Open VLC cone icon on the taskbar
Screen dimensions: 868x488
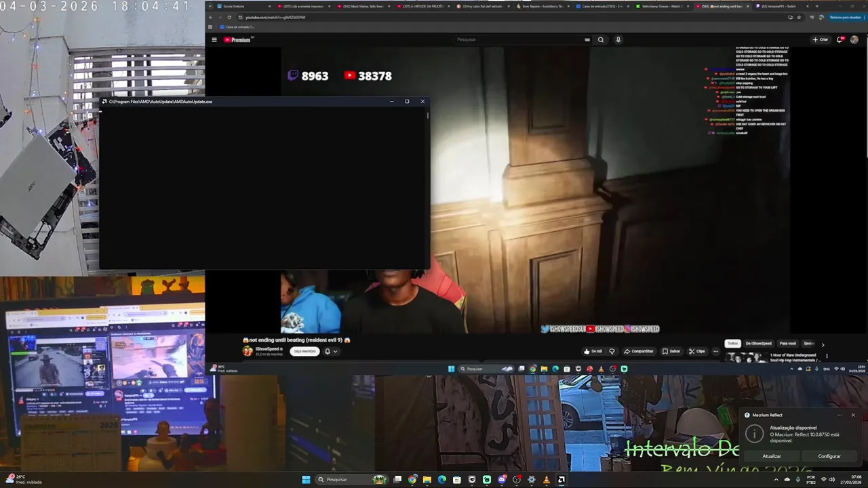(x=546, y=480)
